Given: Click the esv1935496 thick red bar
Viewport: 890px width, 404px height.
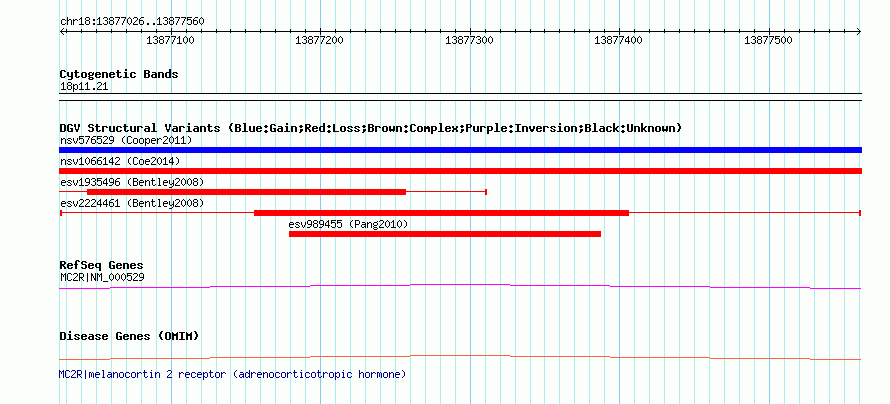Looking at the screenshot, I should (246, 192).
